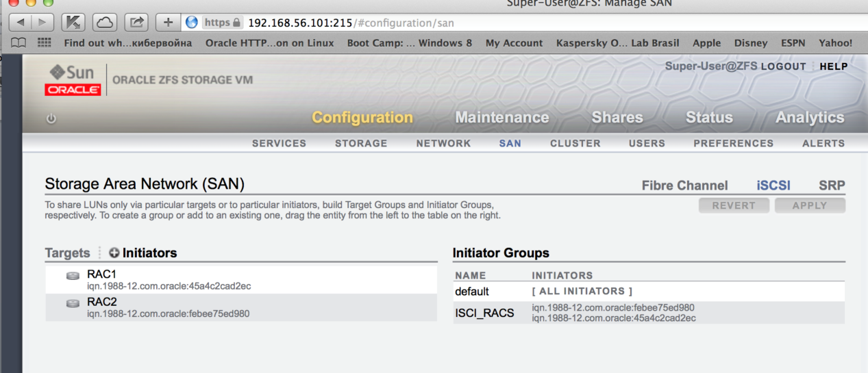The height and width of the screenshot is (373, 868).
Task: Open the Kaspersky Lab Brasil bookmark
Action: click(x=617, y=42)
